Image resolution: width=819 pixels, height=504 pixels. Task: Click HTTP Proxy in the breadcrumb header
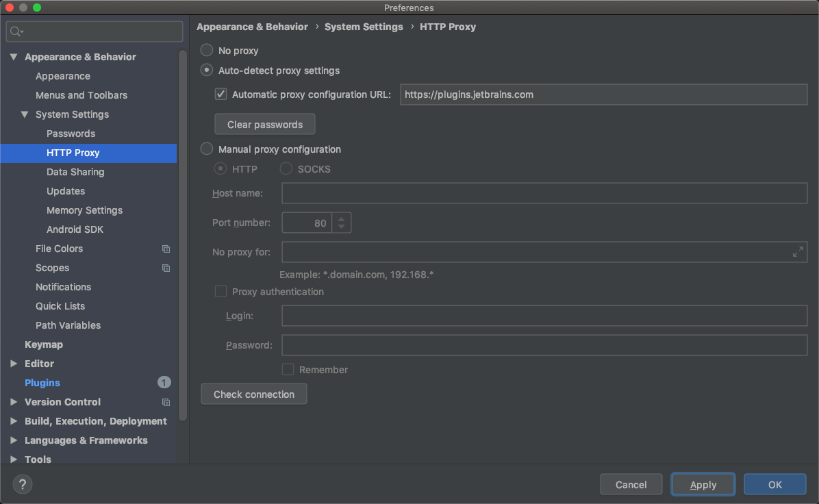pos(448,27)
